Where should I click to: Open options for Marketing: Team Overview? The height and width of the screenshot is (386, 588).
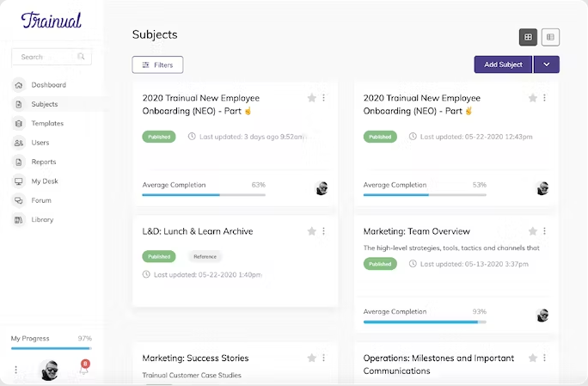tap(544, 231)
